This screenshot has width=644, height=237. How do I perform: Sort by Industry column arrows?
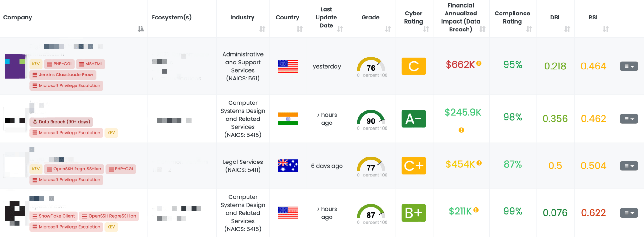[262, 29]
